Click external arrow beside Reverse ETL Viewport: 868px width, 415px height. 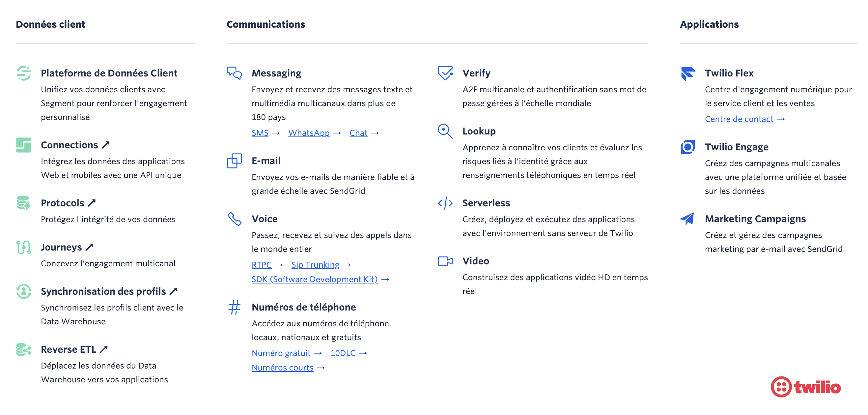pyautogui.click(x=104, y=349)
